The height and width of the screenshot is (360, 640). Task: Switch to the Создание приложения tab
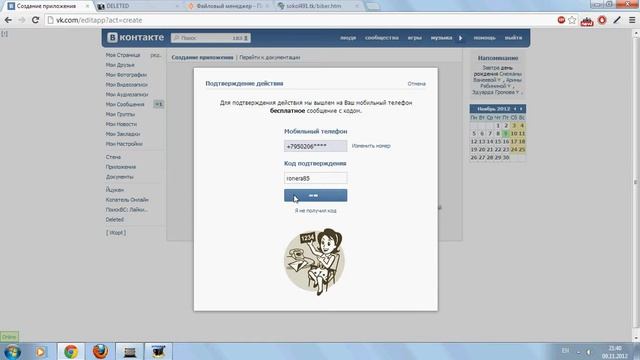pyautogui.click(x=48, y=6)
